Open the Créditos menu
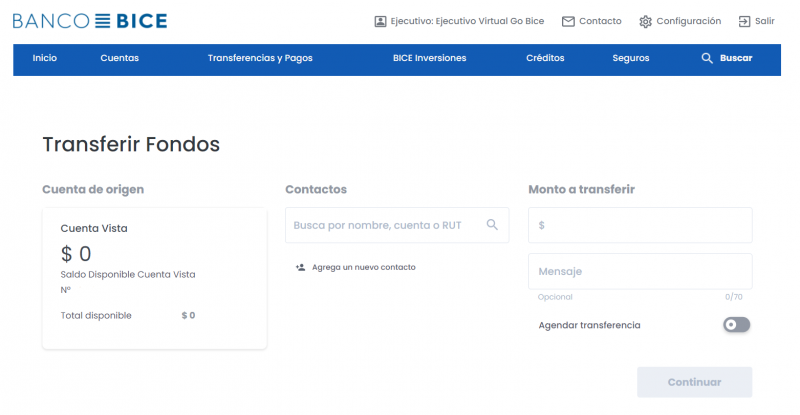 pos(545,58)
